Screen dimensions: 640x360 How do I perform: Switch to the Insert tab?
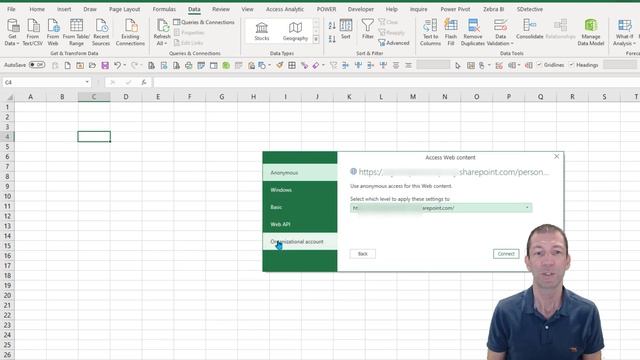(x=64, y=9)
